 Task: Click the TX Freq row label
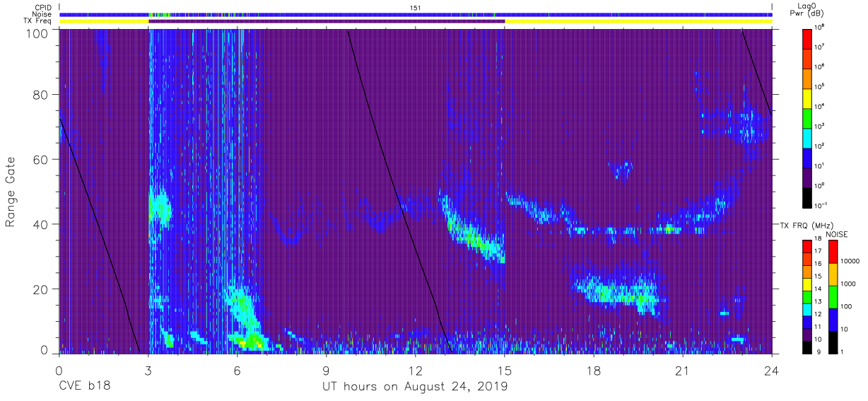click(37, 21)
